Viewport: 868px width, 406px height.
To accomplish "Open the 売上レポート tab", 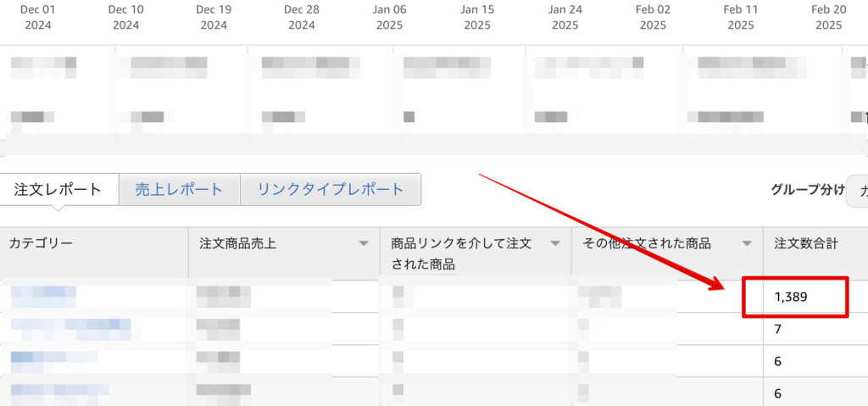I will (x=179, y=190).
